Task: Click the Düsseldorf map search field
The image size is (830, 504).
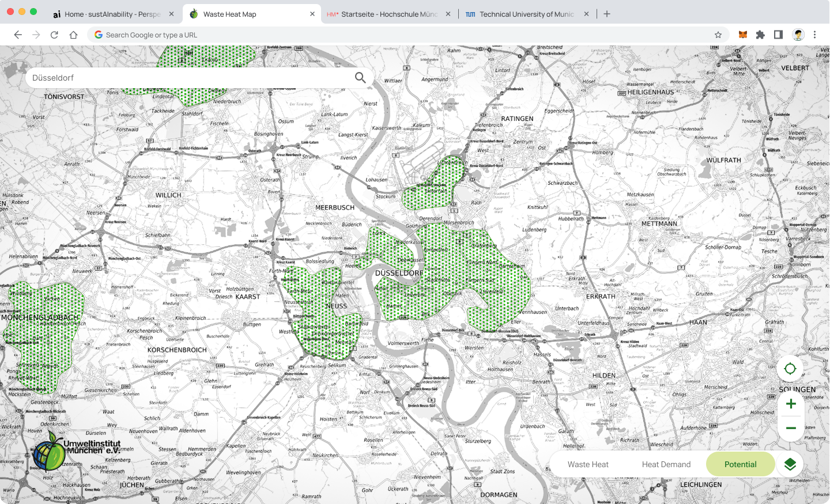Action: coord(190,78)
